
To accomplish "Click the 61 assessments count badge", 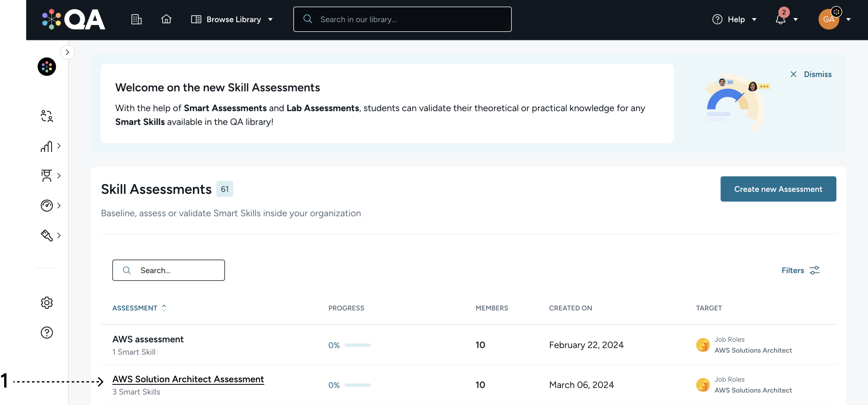I will [224, 189].
